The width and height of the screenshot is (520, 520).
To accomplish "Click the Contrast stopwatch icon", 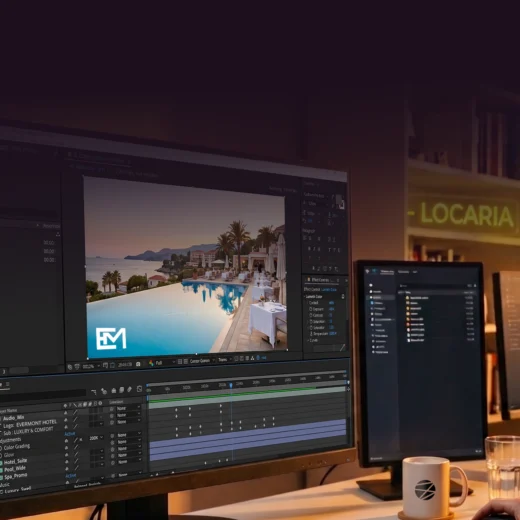I will click(x=311, y=315).
